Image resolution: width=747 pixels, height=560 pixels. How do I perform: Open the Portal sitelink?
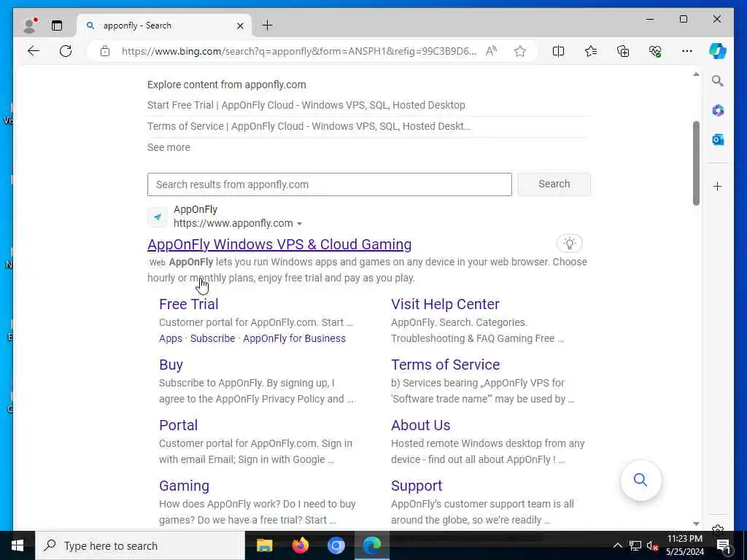178,425
